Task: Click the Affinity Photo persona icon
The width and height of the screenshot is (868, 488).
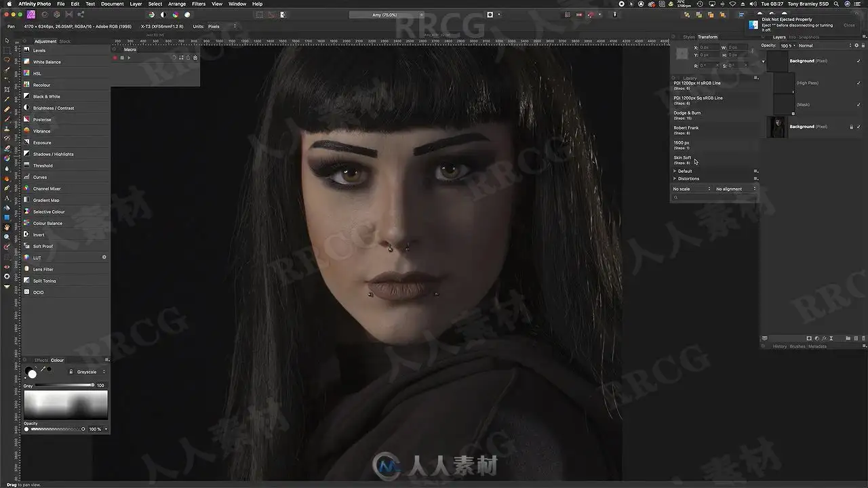Action: pos(31,14)
